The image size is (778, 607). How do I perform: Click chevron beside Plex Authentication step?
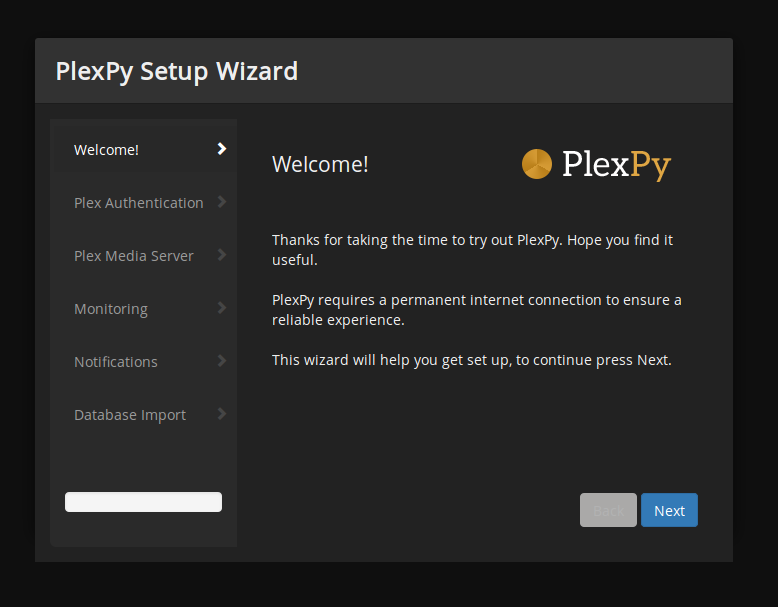coord(222,202)
